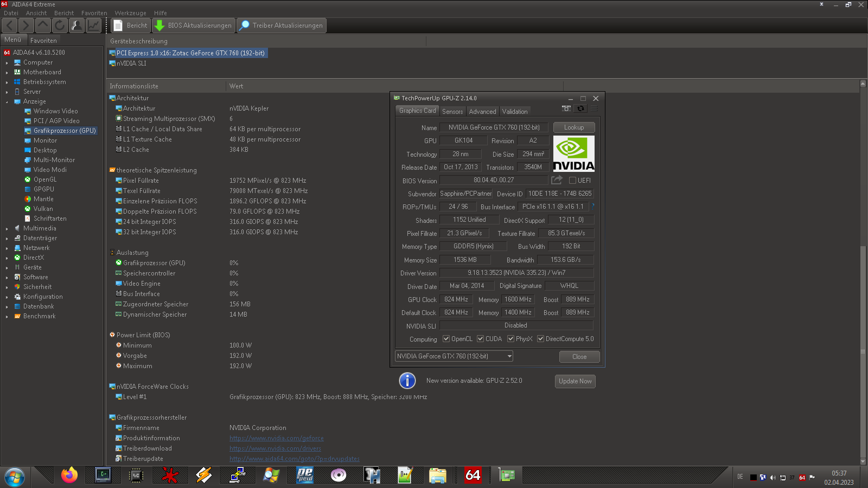Toggle the PhysX checkbox
This screenshot has height=488, width=868.
(510, 339)
